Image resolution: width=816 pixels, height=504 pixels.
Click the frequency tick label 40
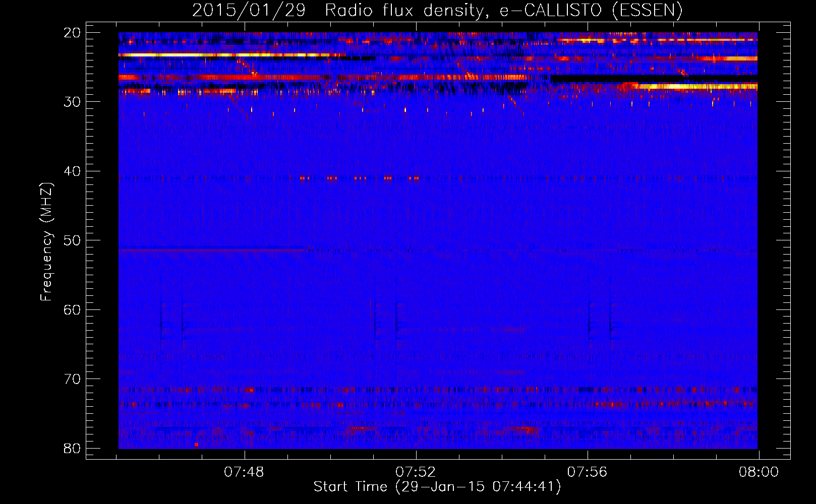[73, 171]
